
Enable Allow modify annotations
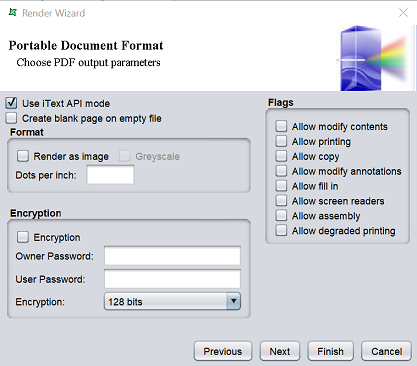coord(281,171)
